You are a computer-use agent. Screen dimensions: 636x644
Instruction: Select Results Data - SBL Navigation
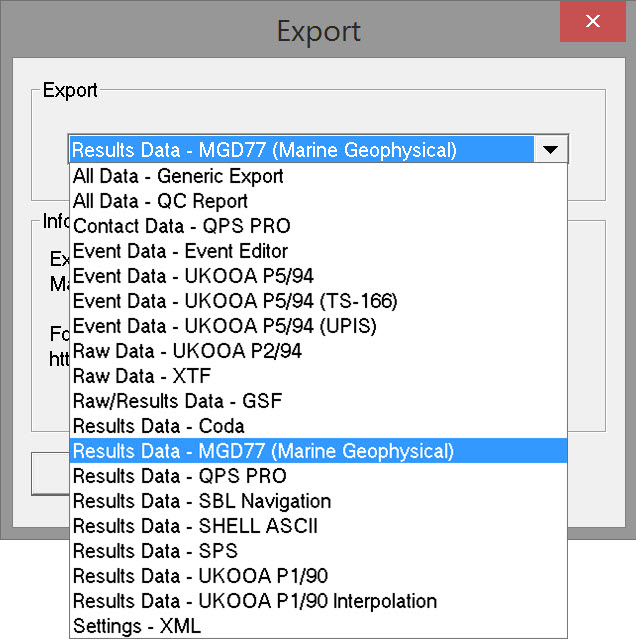202,501
